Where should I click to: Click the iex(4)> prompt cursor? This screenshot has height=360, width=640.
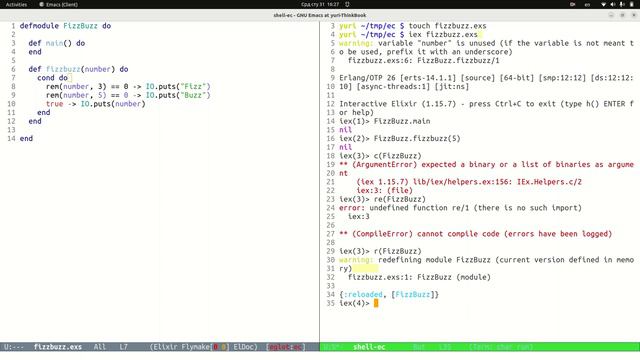(376, 303)
